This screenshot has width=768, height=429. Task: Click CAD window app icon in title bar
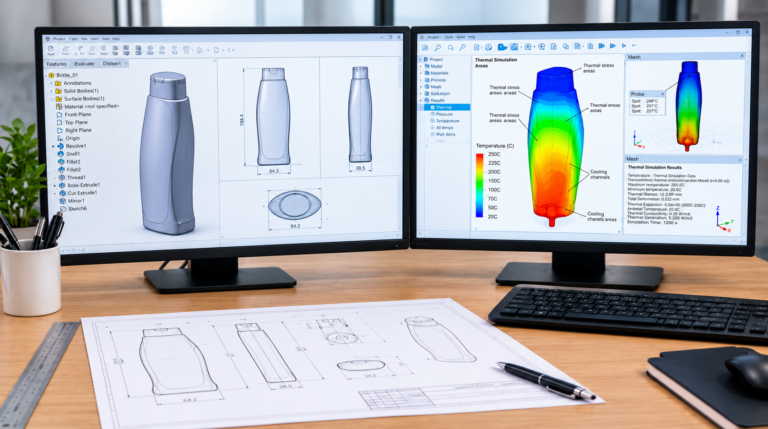[48, 39]
